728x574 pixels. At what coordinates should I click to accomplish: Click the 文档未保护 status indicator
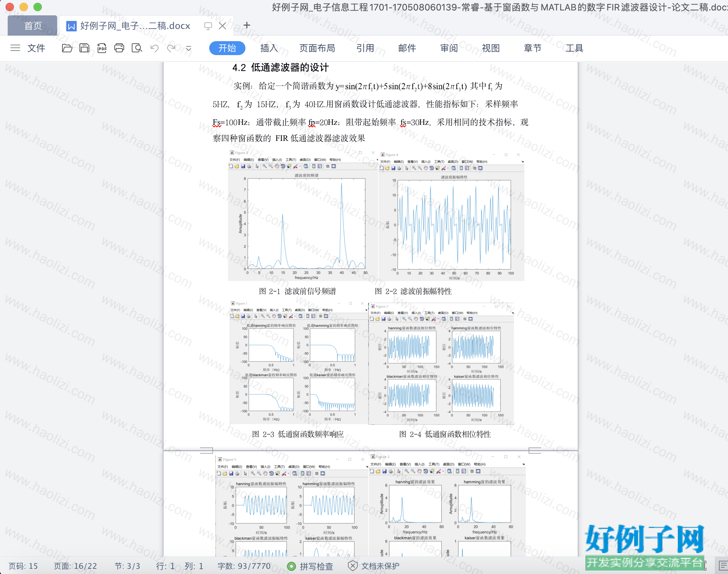click(x=374, y=566)
